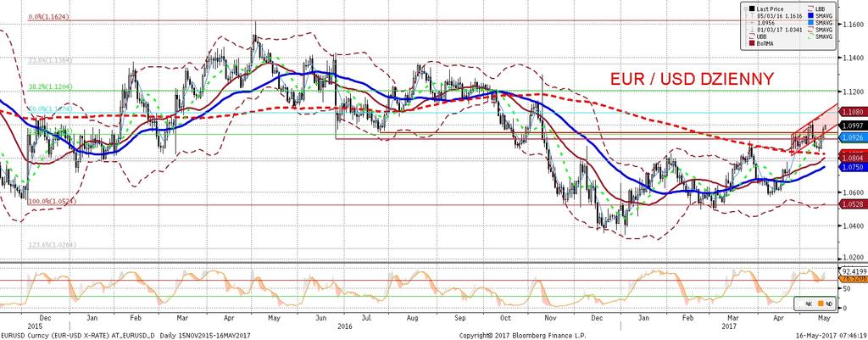Screen dimensions: 868x340
Task: Click the 2016 year label on time axis
Action: (344, 326)
